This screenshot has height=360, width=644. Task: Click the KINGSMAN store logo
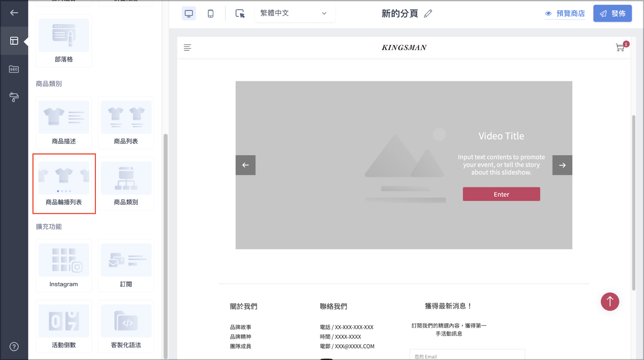[x=404, y=47]
